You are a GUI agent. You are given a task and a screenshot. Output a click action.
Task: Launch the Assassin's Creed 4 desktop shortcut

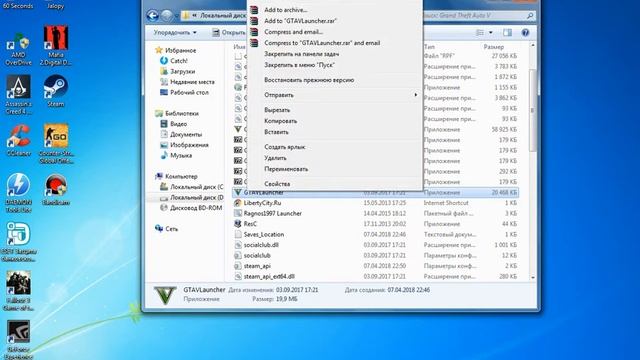18,95
